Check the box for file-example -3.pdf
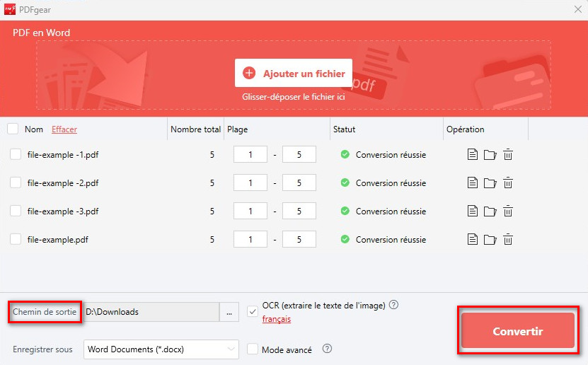The height and width of the screenshot is (365, 588). 16,212
